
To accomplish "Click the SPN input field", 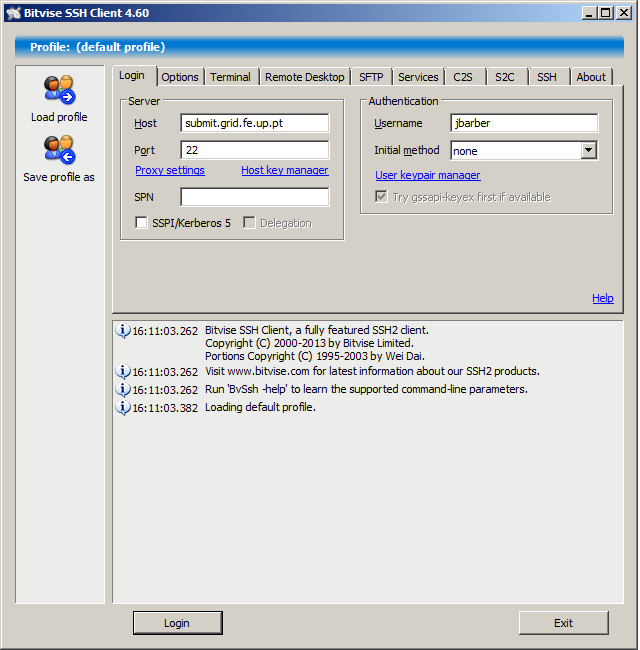I will pos(255,197).
